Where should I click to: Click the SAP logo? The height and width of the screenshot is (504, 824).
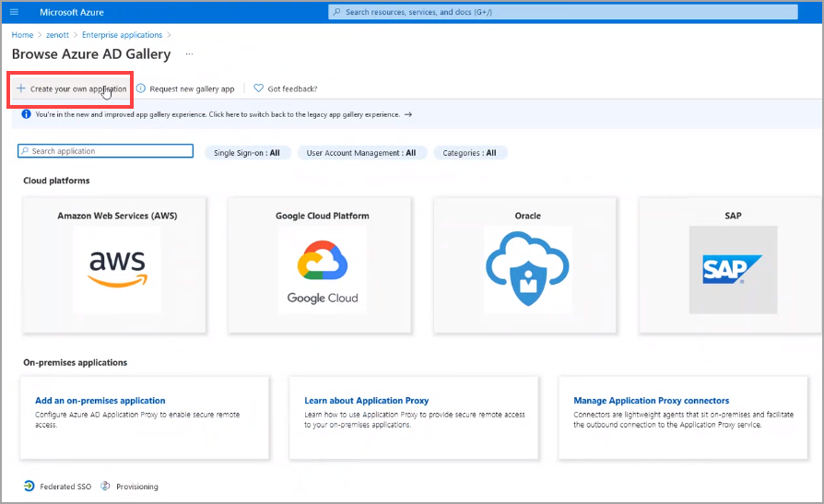[733, 269]
